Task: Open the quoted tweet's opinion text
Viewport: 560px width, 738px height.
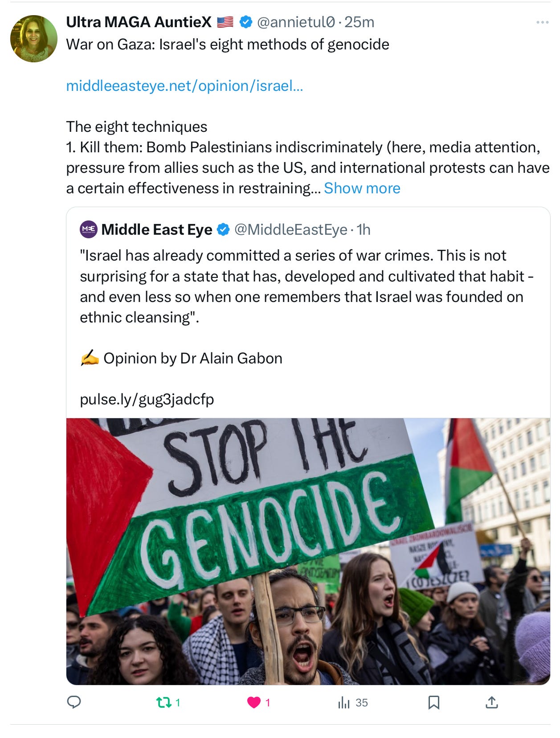Action: pyautogui.click(x=307, y=286)
